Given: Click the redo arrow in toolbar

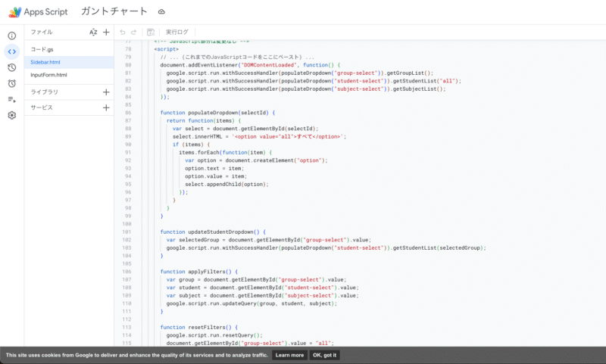Looking at the screenshot, I should pos(134,33).
